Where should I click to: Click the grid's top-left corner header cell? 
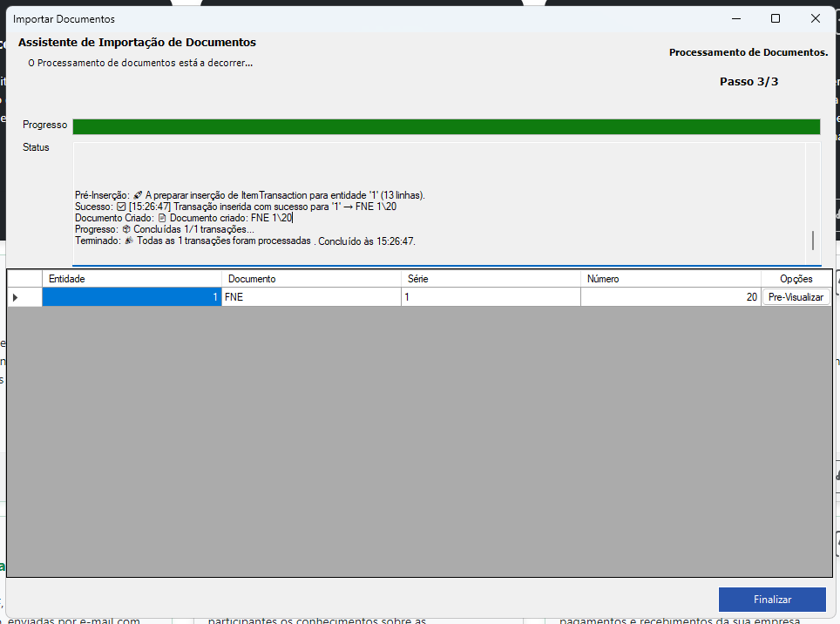25,279
